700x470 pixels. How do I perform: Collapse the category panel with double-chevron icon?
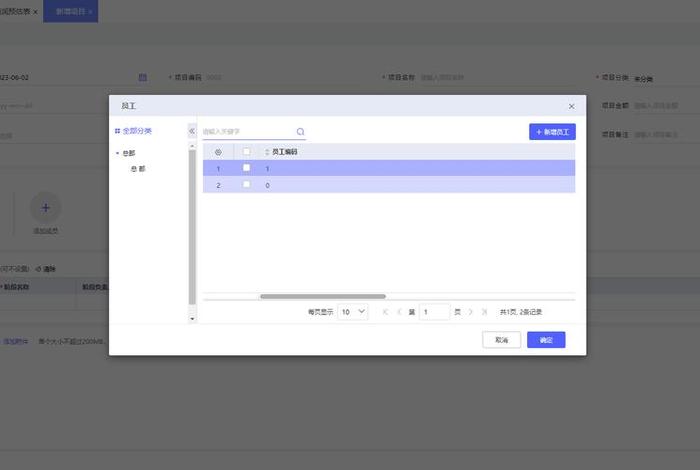click(x=192, y=131)
